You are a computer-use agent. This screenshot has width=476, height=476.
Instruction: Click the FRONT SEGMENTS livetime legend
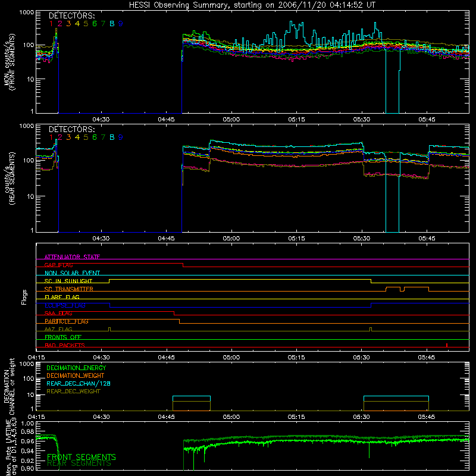(x=82, y=457)
